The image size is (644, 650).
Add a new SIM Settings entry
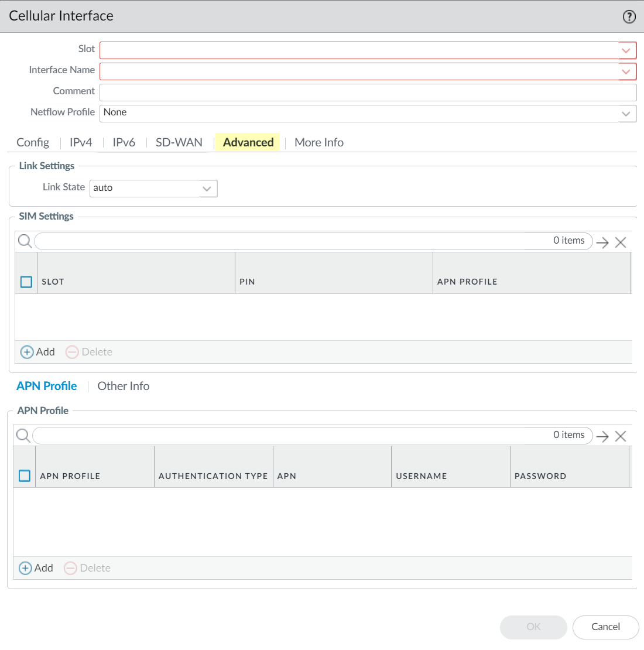pos(38,352)
